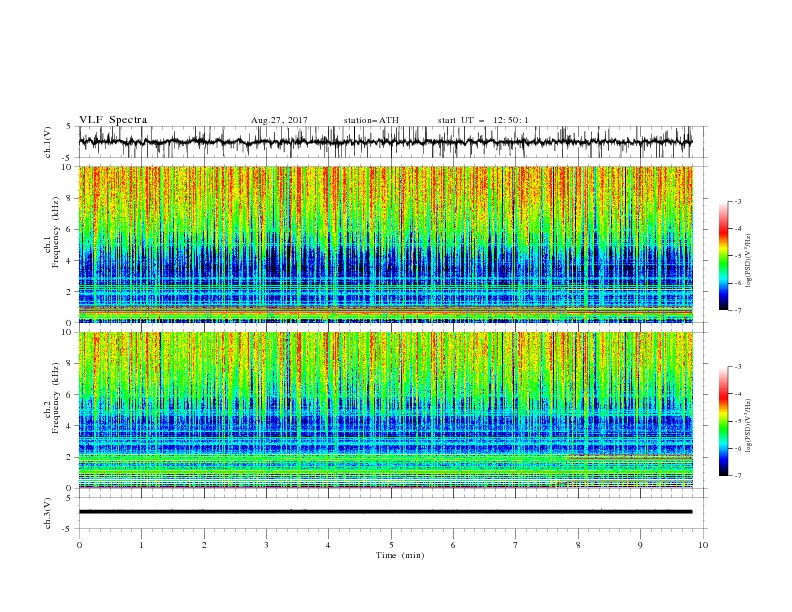792x612 pixels.
Task: Click the ch.1 waveform trace plot
Action: pos(385,142)
